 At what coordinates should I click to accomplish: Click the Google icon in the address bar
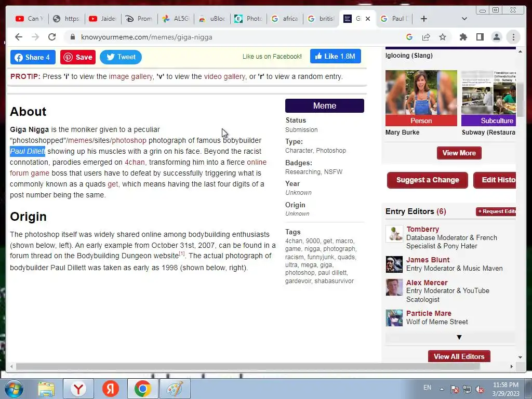point(409,37)
